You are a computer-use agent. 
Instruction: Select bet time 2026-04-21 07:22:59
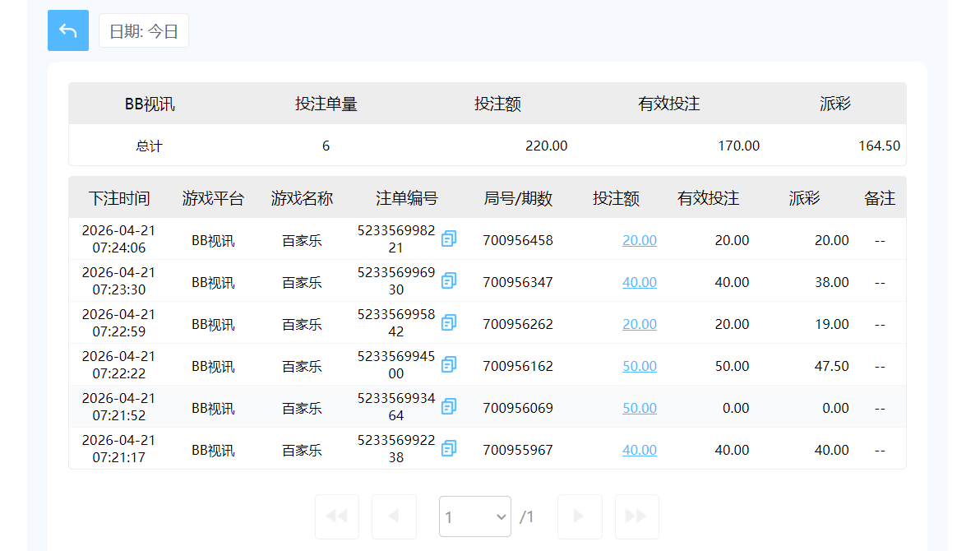coord(118,322)
